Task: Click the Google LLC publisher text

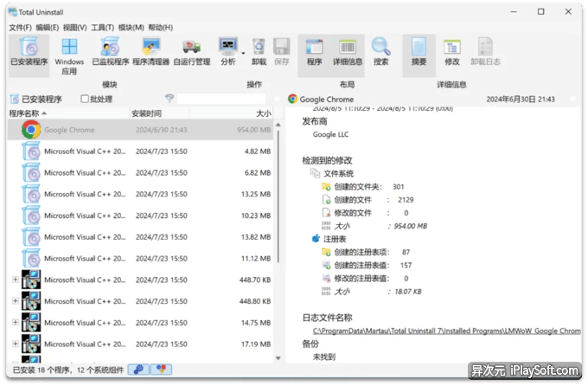Action: pyautogui.click(x=330, y=134)
